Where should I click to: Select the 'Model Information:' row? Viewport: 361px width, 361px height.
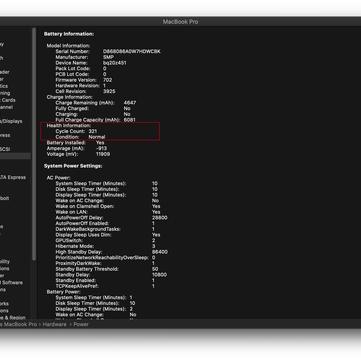(68, 46)
